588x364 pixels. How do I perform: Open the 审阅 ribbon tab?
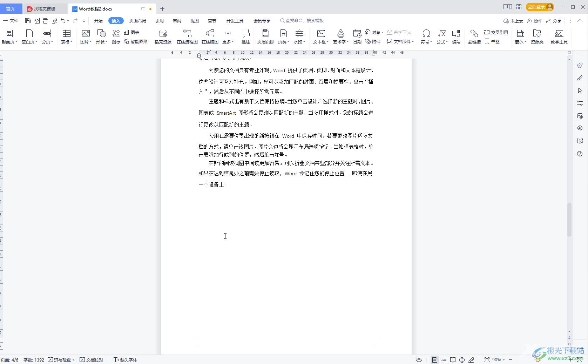click(x=177, y=21)
